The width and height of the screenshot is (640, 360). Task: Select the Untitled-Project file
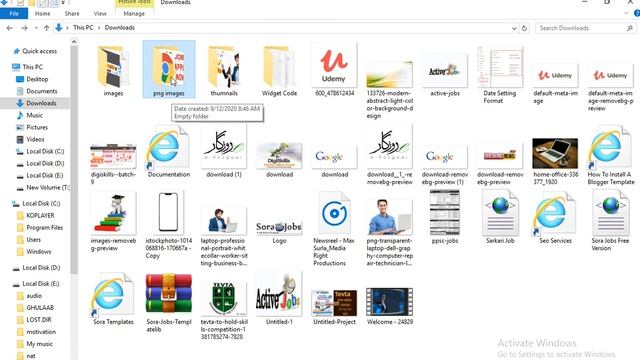tap(334, 307)
